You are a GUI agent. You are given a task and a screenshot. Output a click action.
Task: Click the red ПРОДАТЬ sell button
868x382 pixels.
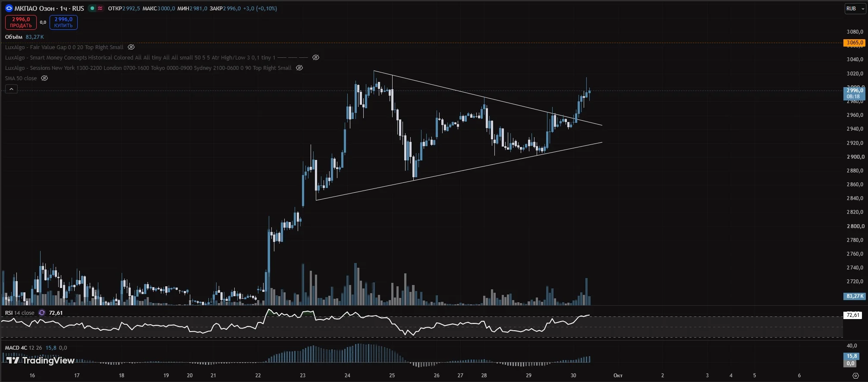[x=21, y=22]
